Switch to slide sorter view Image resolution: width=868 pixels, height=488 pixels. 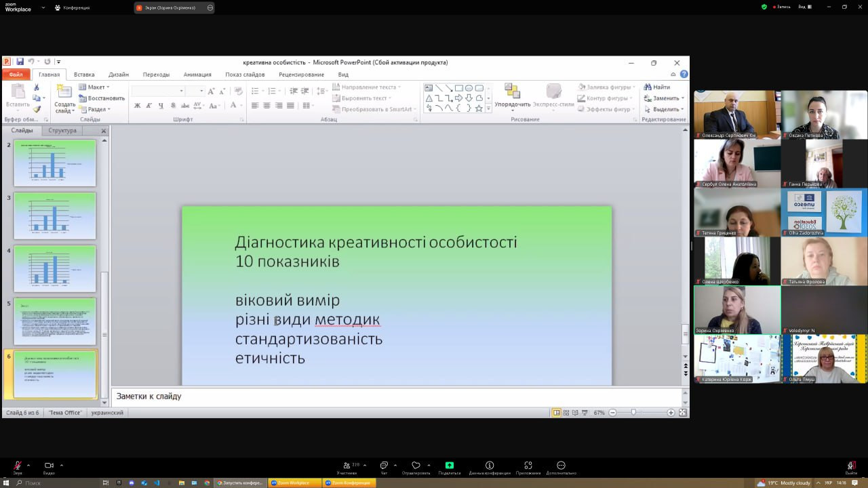566,413
